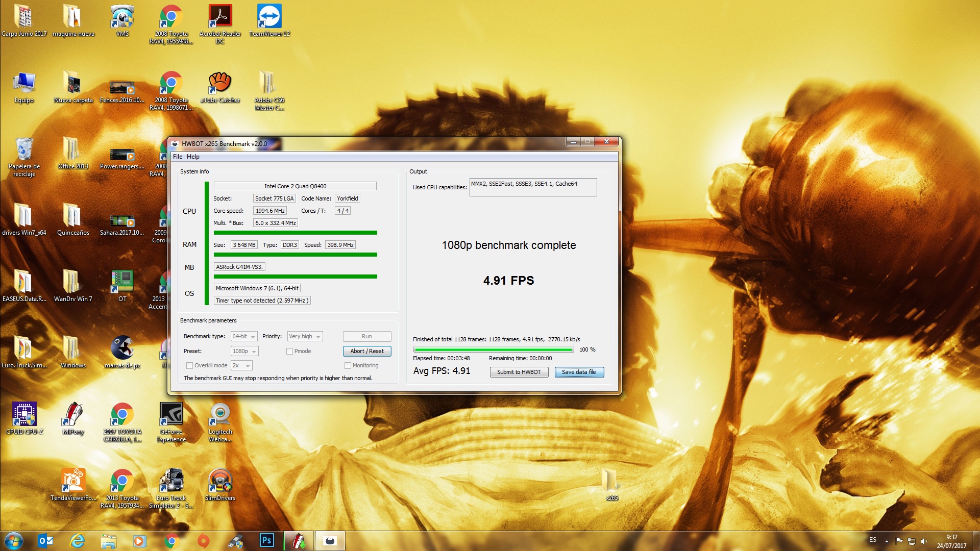Open the WanDrv Win 7 folder

[73, 286]
